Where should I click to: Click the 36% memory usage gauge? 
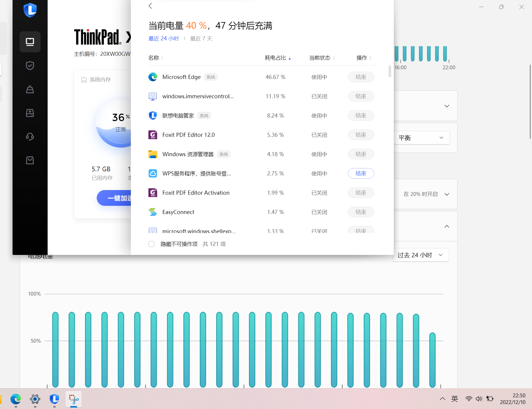point(114,122)
